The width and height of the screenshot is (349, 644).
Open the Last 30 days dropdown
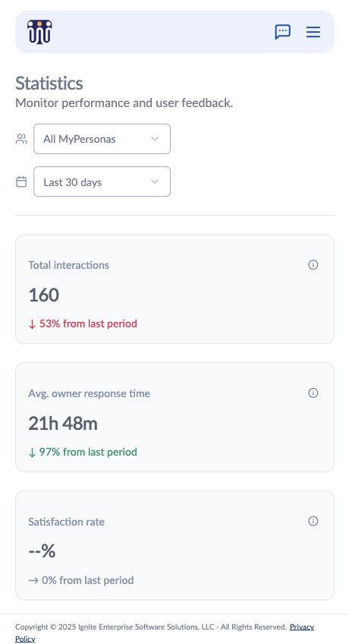pyautogui.click(x=102, y=182)
